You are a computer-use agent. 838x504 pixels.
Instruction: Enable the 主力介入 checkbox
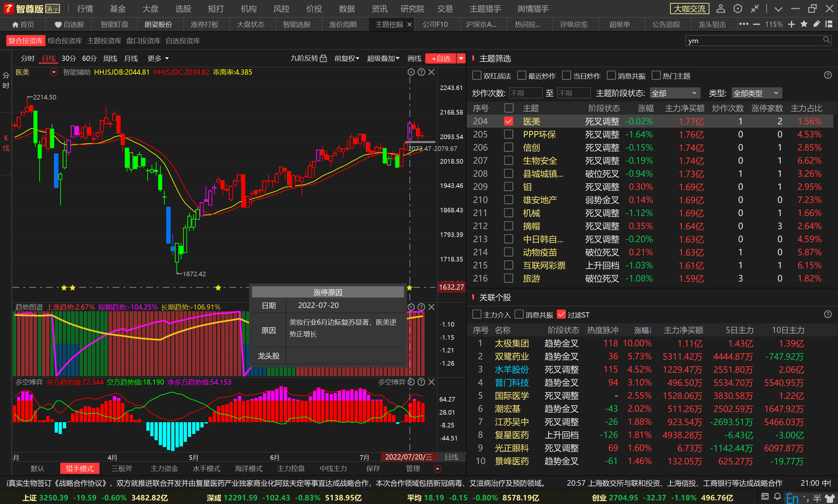coord(477,315)
